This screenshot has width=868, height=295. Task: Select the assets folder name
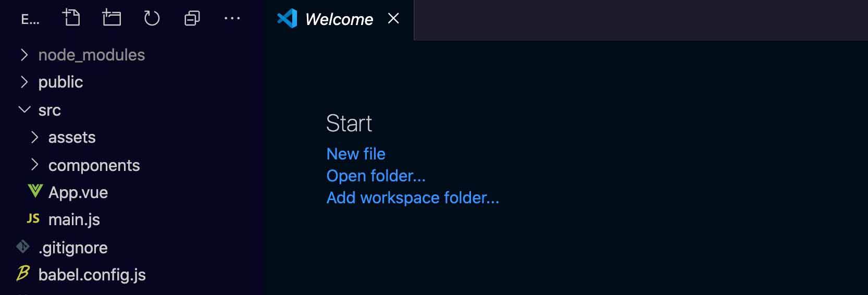72,138
